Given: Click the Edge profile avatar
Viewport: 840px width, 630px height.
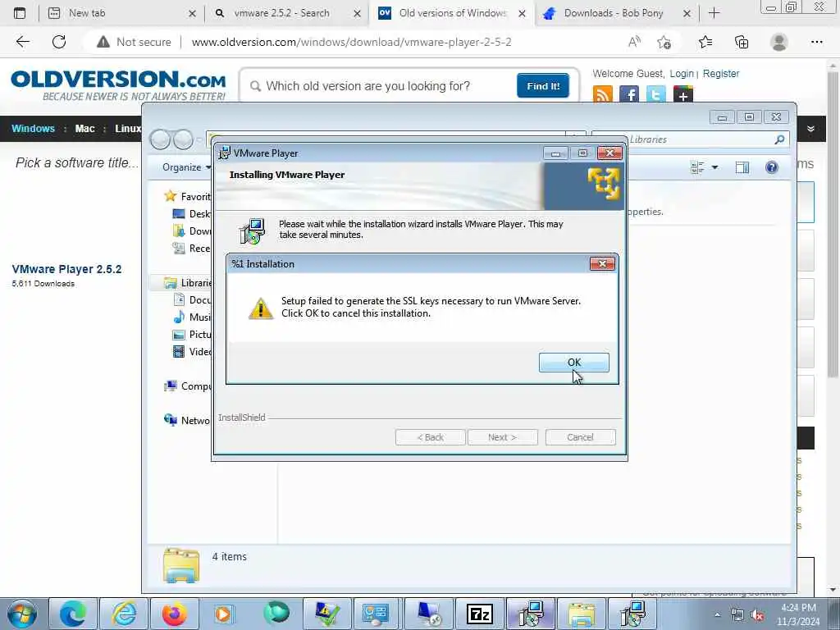Looking at the screenshot, I should 779,42.
